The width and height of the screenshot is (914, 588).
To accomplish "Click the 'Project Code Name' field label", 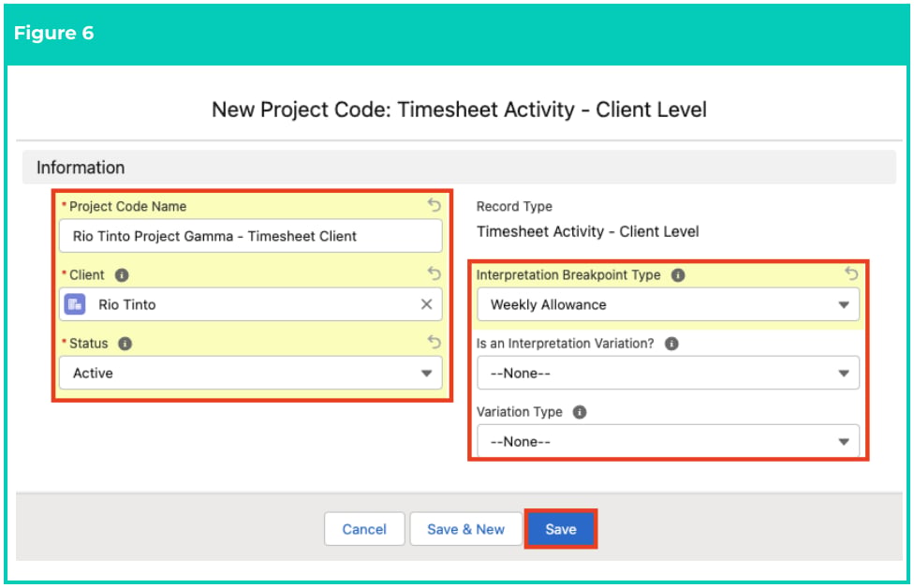I will click(x=127, y=206).
